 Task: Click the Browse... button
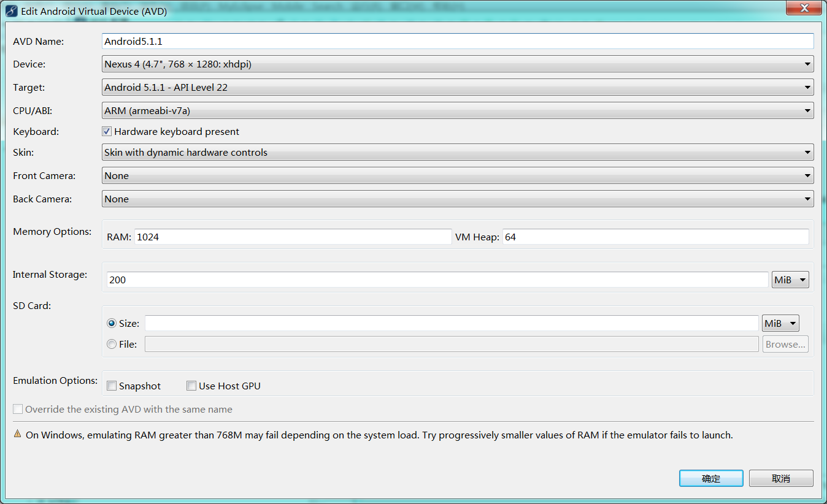[x=785, y=344]
